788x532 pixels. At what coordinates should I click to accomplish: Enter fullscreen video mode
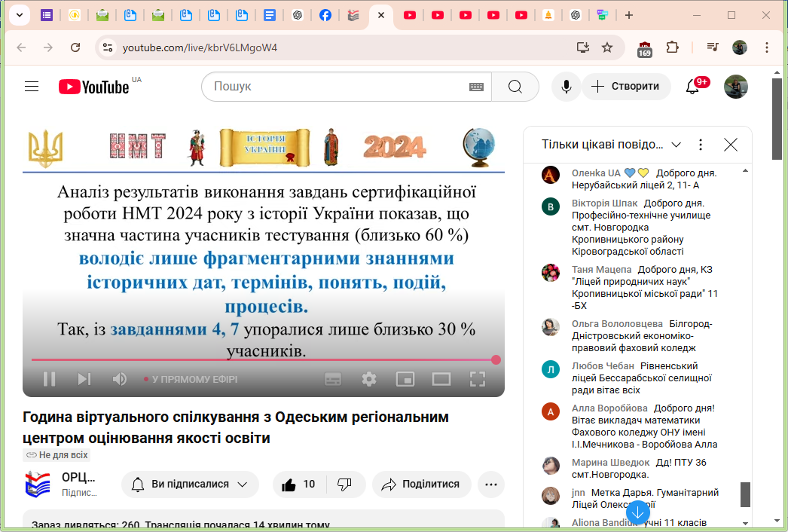[478, 379]
